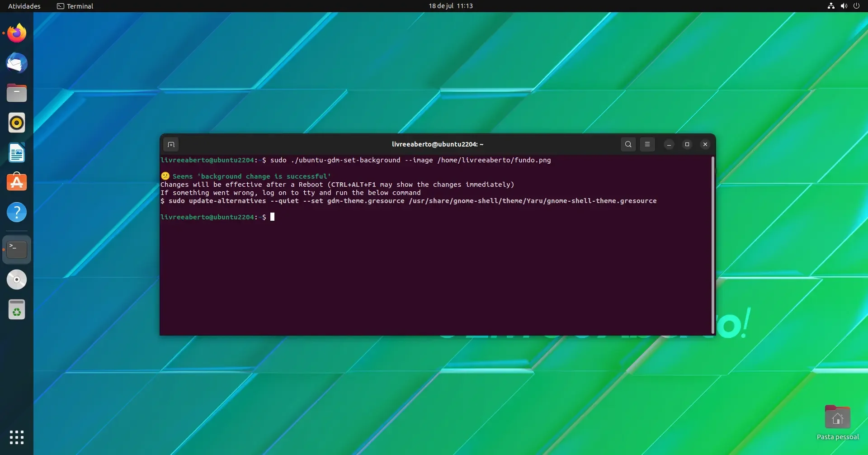
Task: Open Atividades overview
Action: (24, 6)
